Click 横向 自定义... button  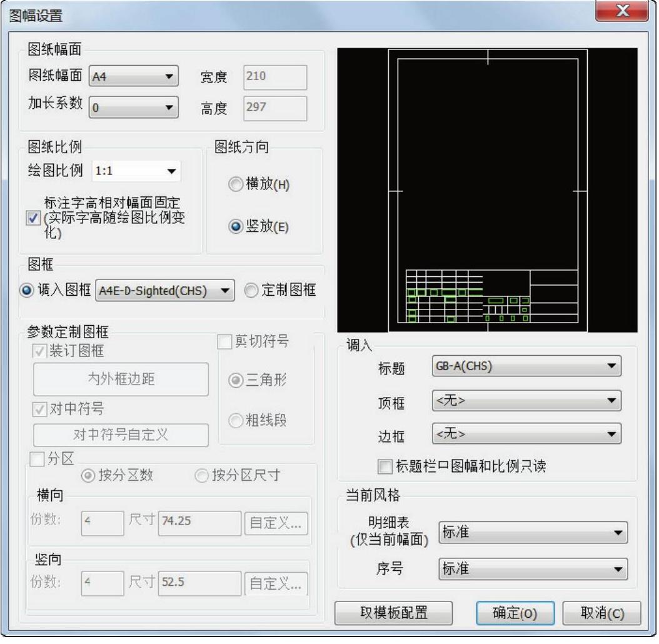click(x=276, y=523)
